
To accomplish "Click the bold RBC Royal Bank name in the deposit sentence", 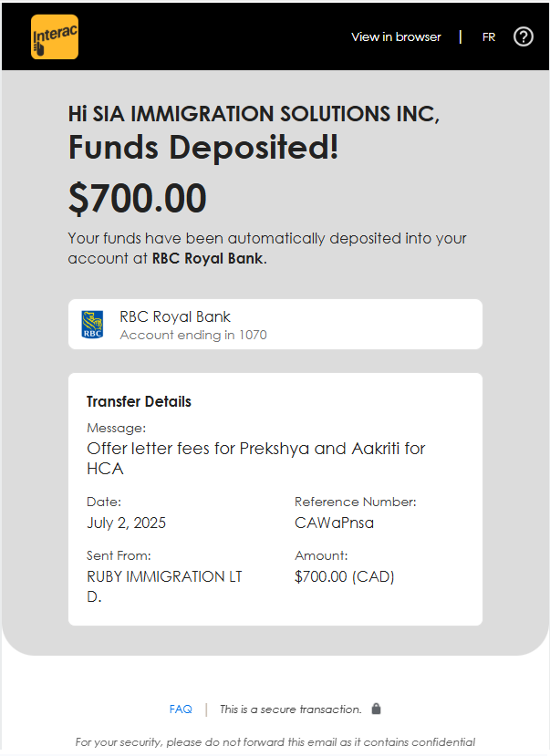I will point(208,258).
